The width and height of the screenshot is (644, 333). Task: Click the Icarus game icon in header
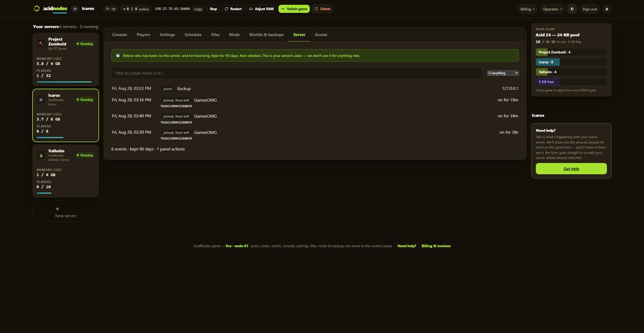(x=75, y=9)
